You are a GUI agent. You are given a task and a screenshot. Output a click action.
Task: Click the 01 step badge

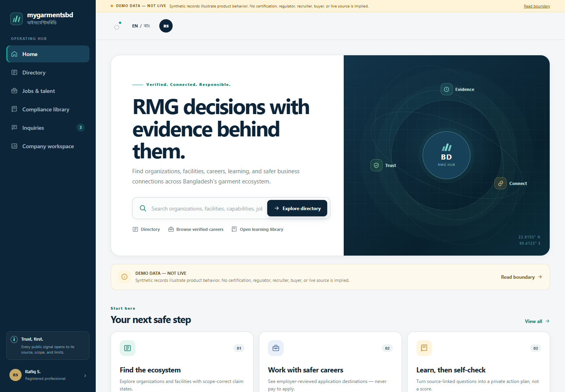click(x=239, y=348)
